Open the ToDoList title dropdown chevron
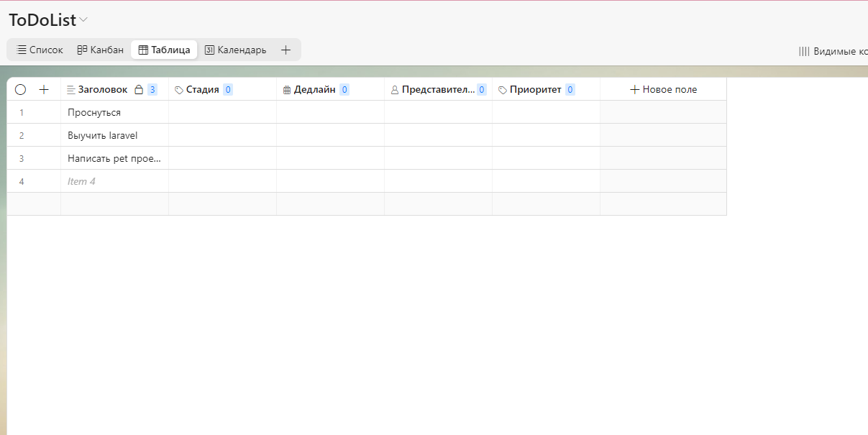 [83, 20]
